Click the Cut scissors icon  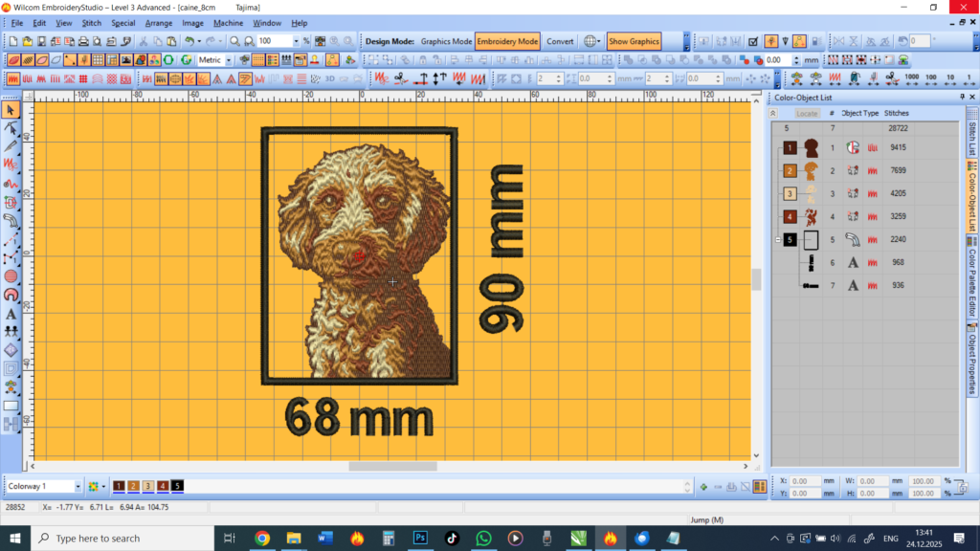[x=144, y=41]
